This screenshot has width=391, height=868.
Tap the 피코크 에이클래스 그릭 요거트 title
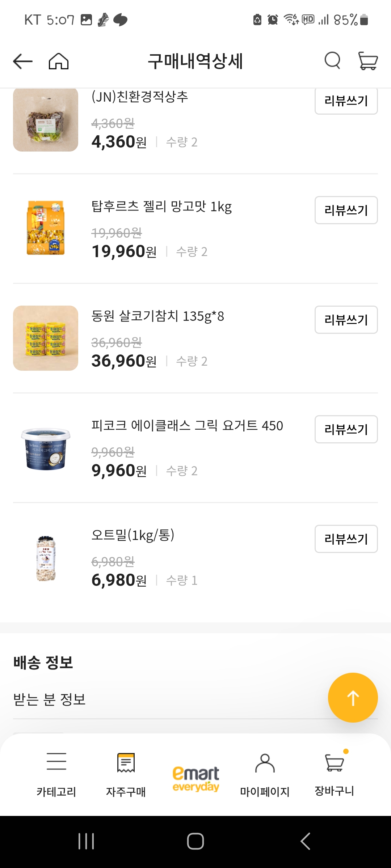[x=187, y=426]
